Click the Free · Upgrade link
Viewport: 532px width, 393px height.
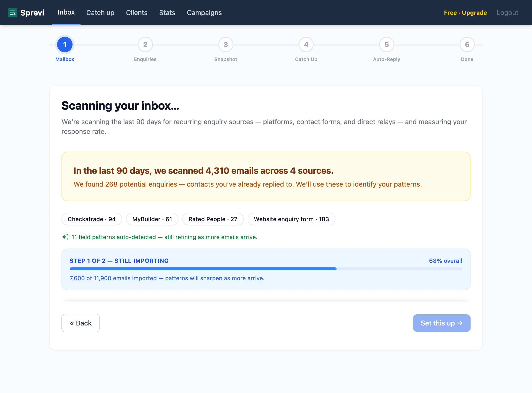[x=465, y=13]
